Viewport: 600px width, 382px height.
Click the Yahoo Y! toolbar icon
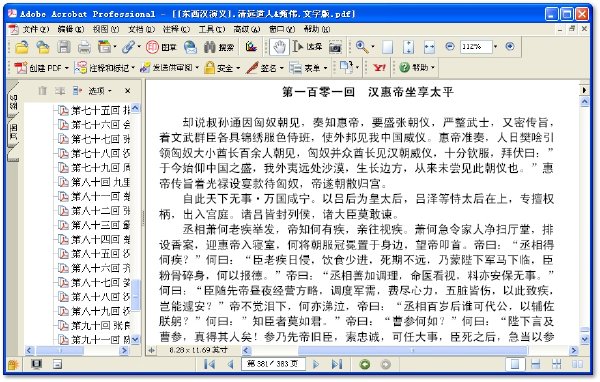point(380,68)
